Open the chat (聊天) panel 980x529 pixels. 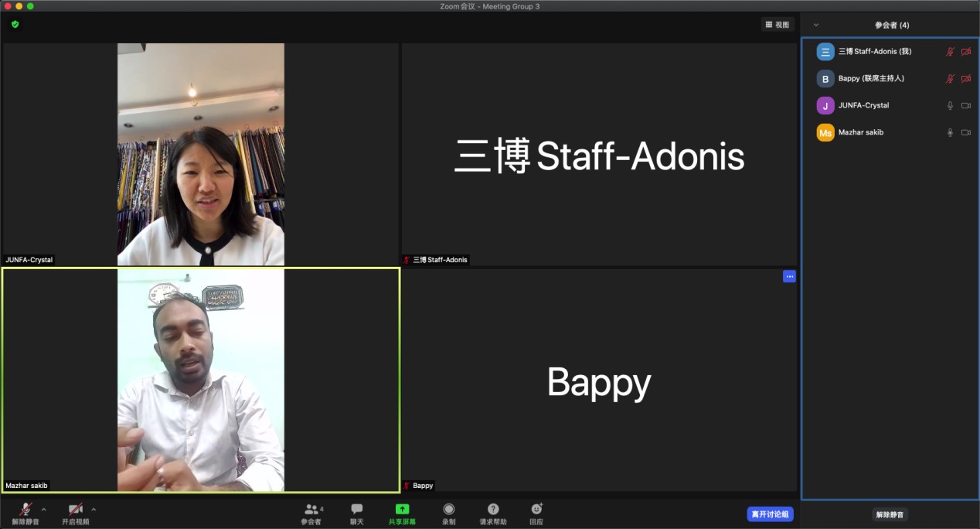pyautogui.click(x=357, y=510)
